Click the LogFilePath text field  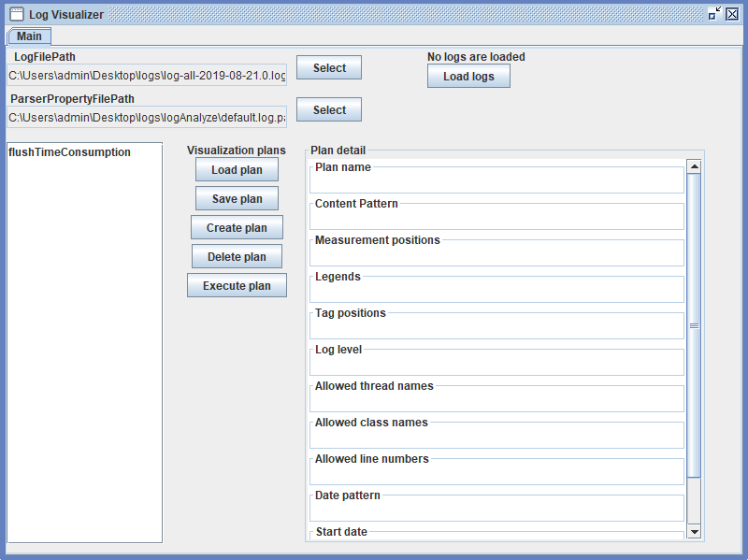pyautogui.click(x=147, y=75)
